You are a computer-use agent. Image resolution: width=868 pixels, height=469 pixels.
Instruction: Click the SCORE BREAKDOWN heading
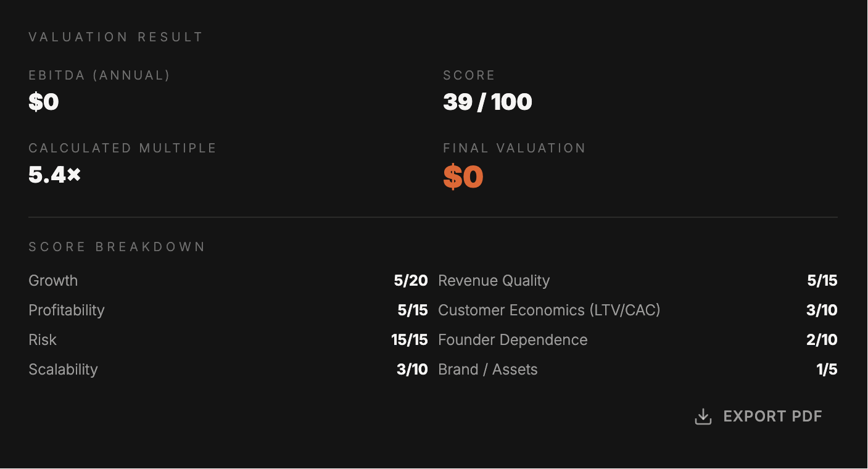[x=117, y=247]
